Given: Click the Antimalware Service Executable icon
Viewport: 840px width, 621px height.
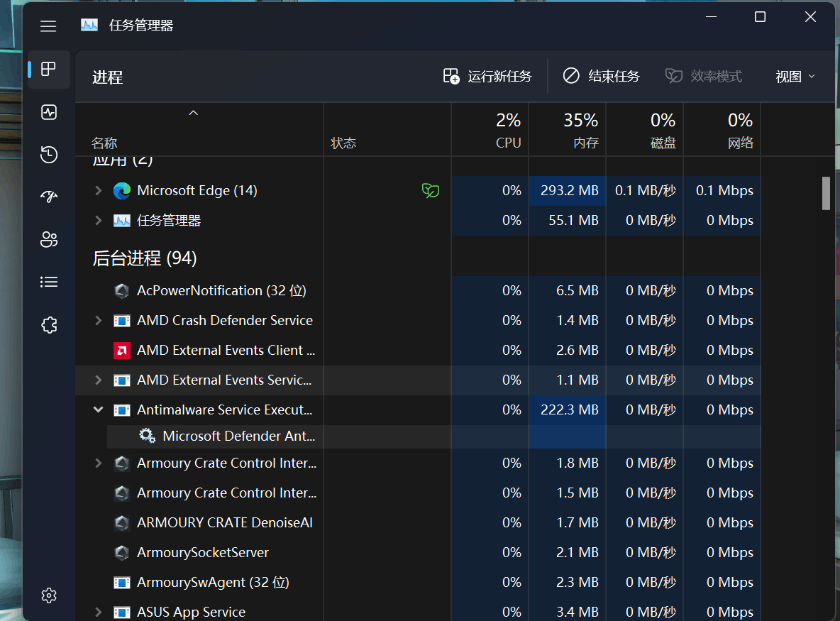Looking at the screenshot, I should 122,410.
